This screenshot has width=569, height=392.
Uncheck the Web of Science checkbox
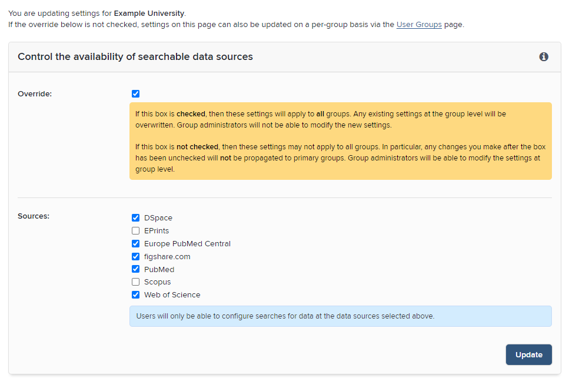click(x=136, y=295)
